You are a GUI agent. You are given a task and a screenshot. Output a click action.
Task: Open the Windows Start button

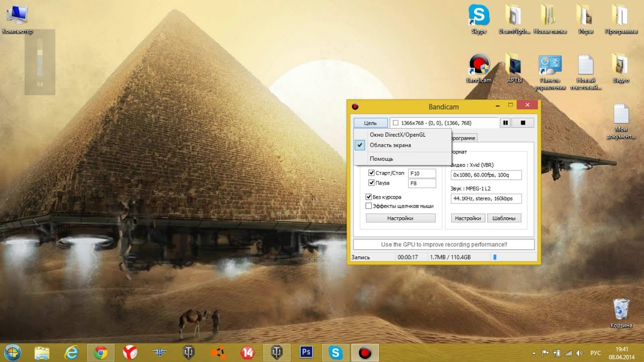(13, 352)
